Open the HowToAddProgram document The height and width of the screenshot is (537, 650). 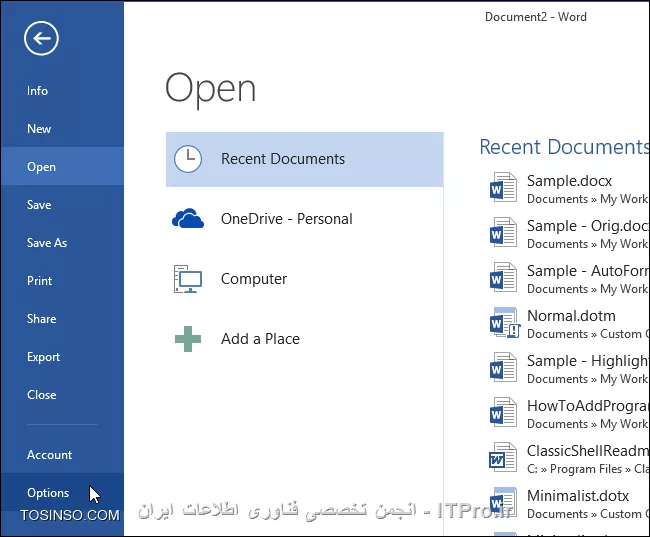coord(565,414)
